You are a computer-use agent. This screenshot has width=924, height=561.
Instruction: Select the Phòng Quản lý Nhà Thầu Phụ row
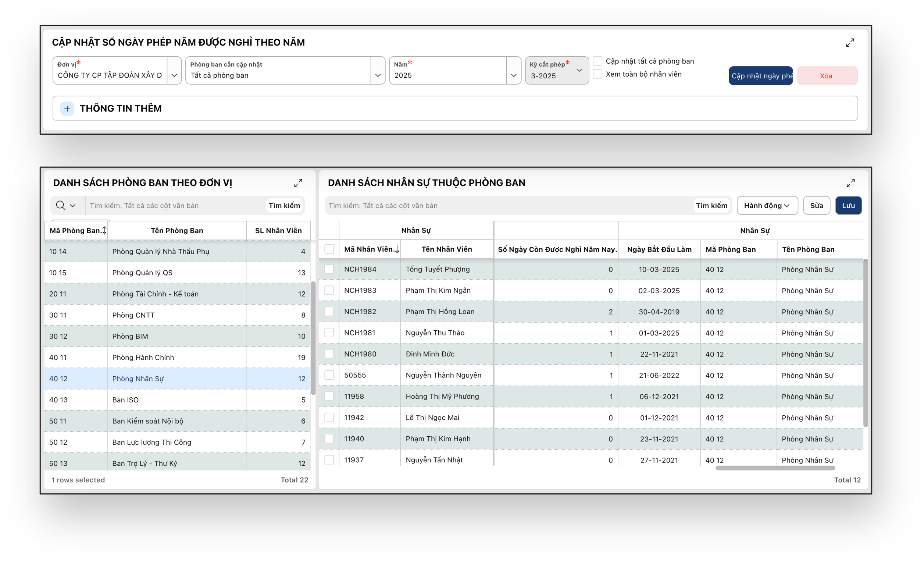(177, 251)
